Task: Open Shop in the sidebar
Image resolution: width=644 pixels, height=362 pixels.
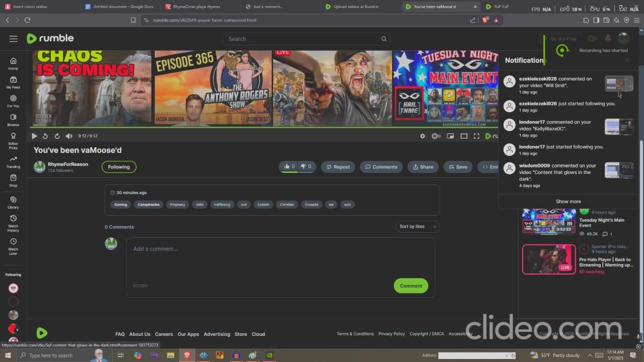Action: click(x=13, y=181)
